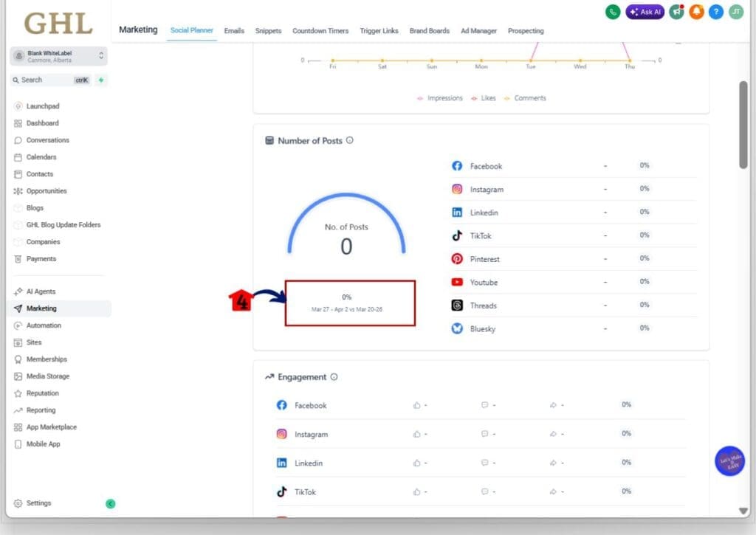
Task: Expand the Blank WhiteLabel account switcher
Action: point(59,56)
